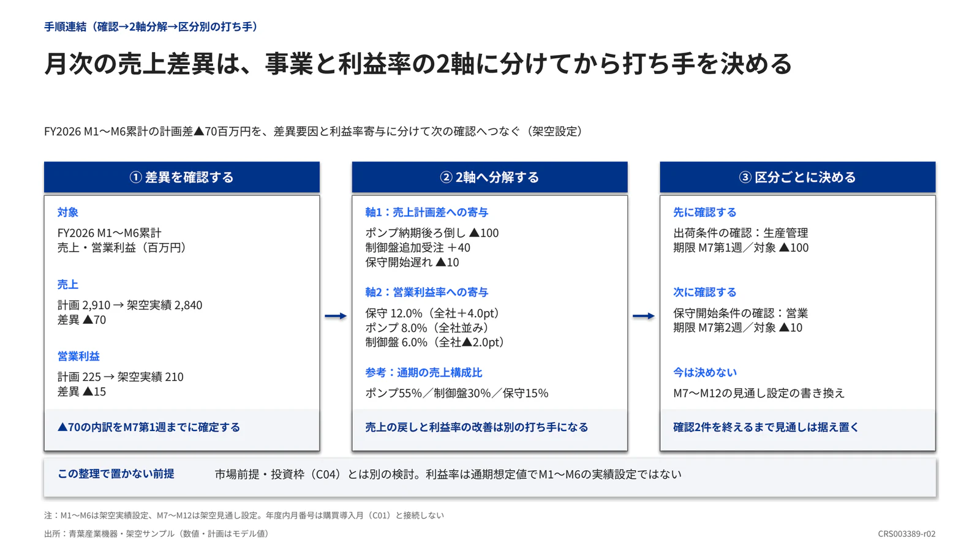Click 期限 M7第1週／対象 ▲100
The height and width of the screenshot is (551, 980).
741,248
